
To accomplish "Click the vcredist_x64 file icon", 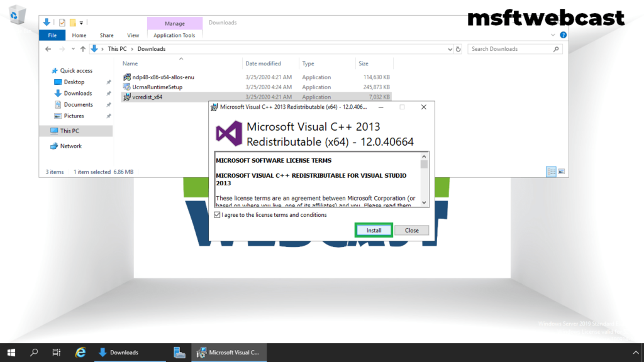I will point(127,97).
